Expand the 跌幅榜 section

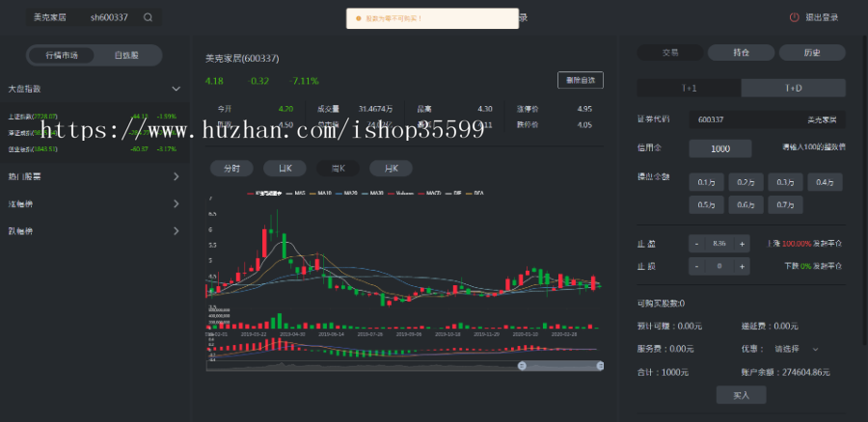pyautogui.click(x=95, y=230)
